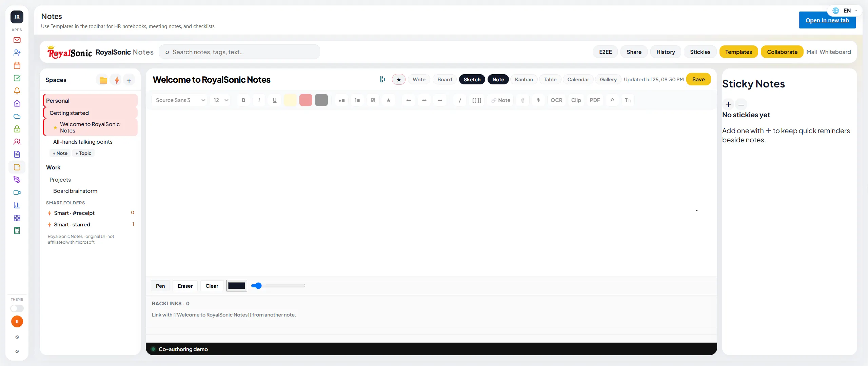Viewport: 868px width, 366px height.
Task: Switch to the Write view
Action: (419, 80)
